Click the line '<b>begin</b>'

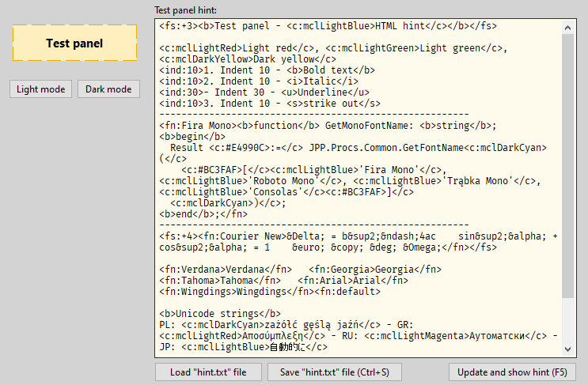click(x=192, y=137)
